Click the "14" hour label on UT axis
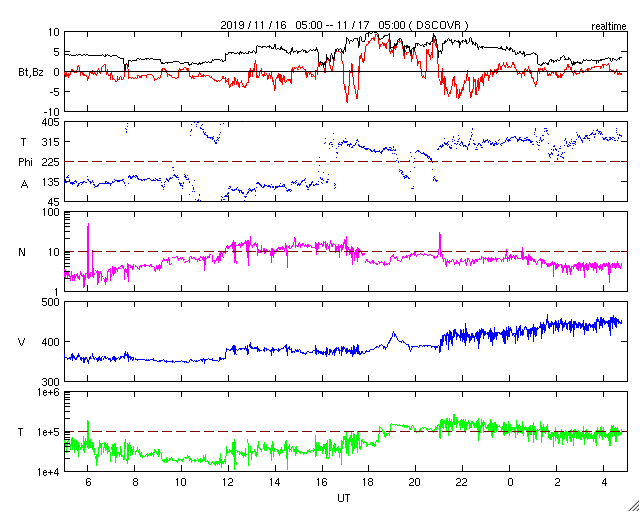Screen dimensions: 640x512 tap(275, 482)
